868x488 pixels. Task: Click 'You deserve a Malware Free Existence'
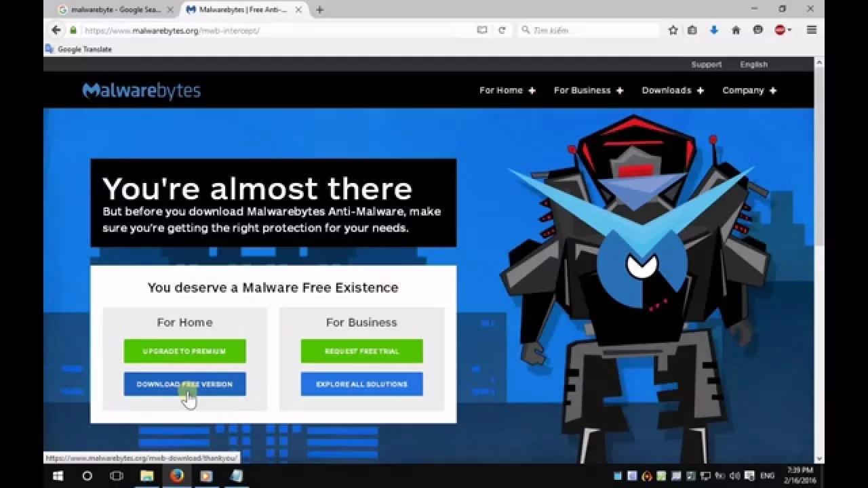pyautogui.click(x=273, y=287)
